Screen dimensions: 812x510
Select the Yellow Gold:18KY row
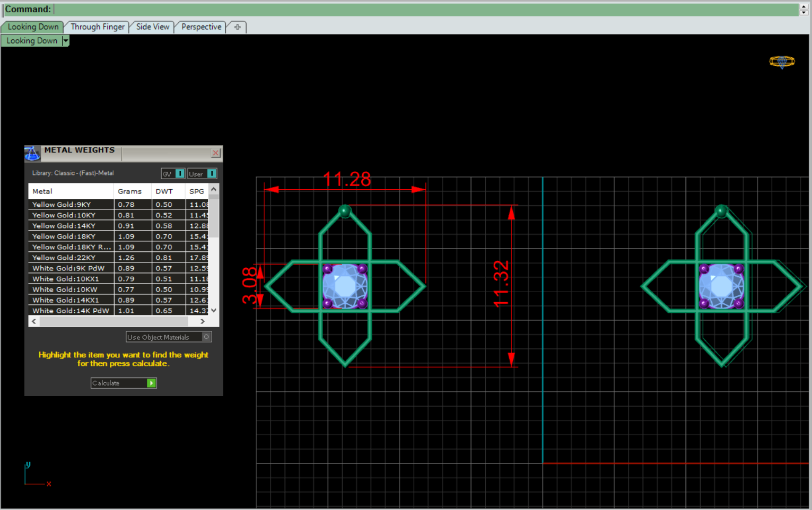[64, 236]
